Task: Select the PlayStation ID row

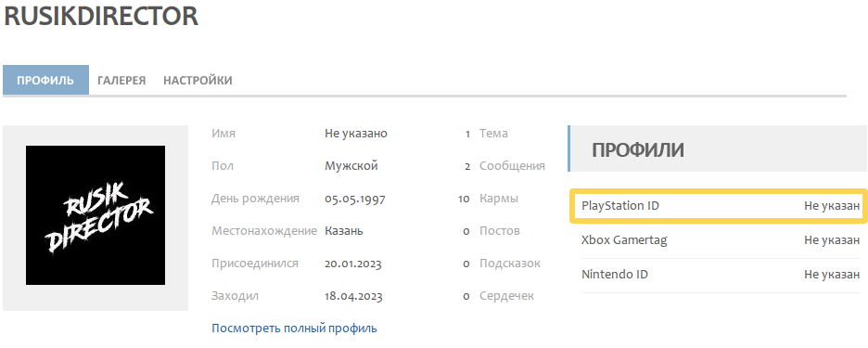Action: click(x=719, y=206)
